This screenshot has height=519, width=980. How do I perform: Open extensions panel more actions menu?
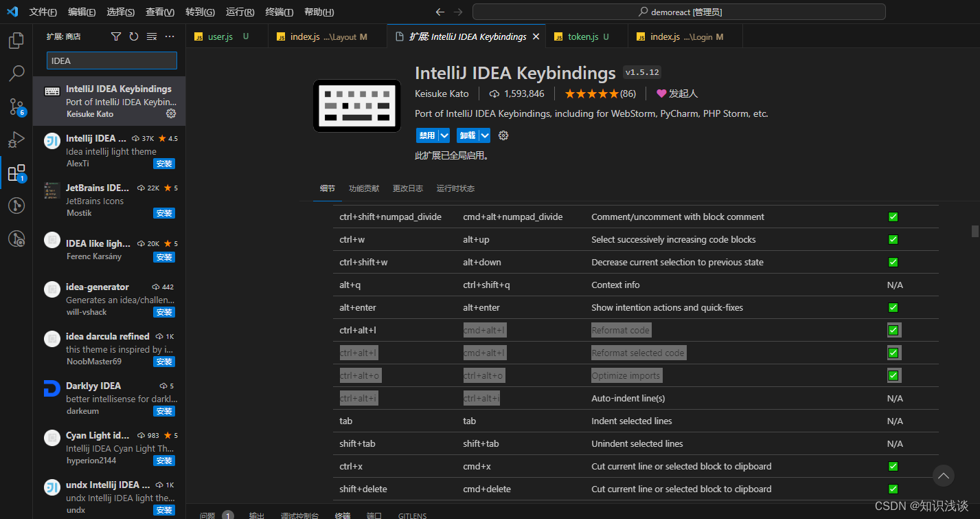tap(170, 36)
